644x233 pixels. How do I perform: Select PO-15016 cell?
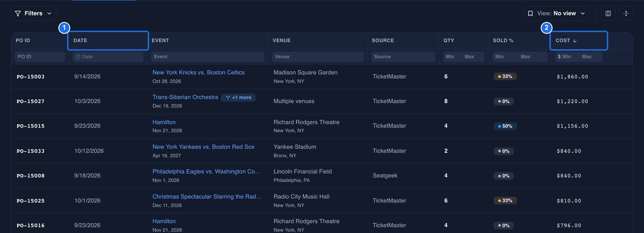(x=30, y=225)
